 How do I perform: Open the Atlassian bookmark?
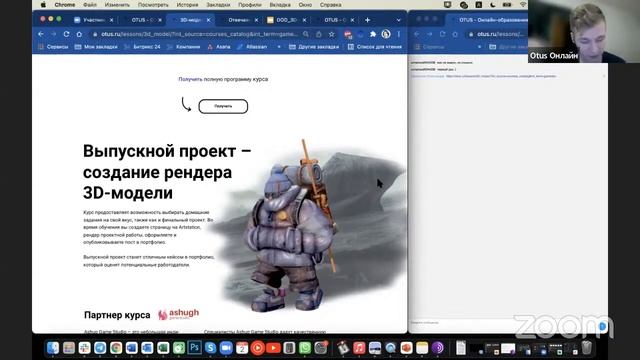pyautogui.click(x=252, y=47)
